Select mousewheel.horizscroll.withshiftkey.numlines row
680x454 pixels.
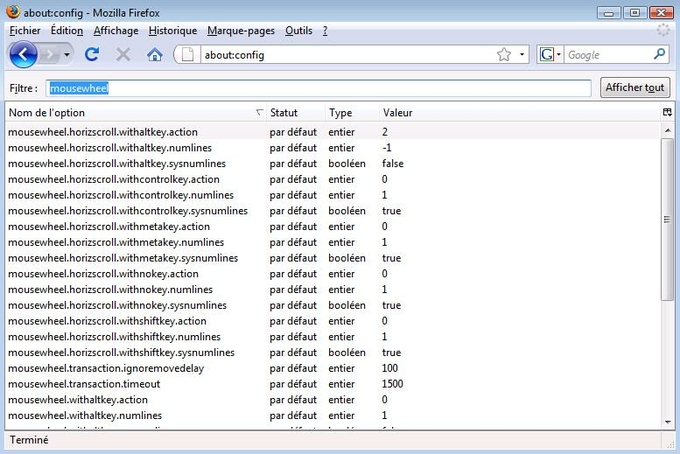(333, 337)
